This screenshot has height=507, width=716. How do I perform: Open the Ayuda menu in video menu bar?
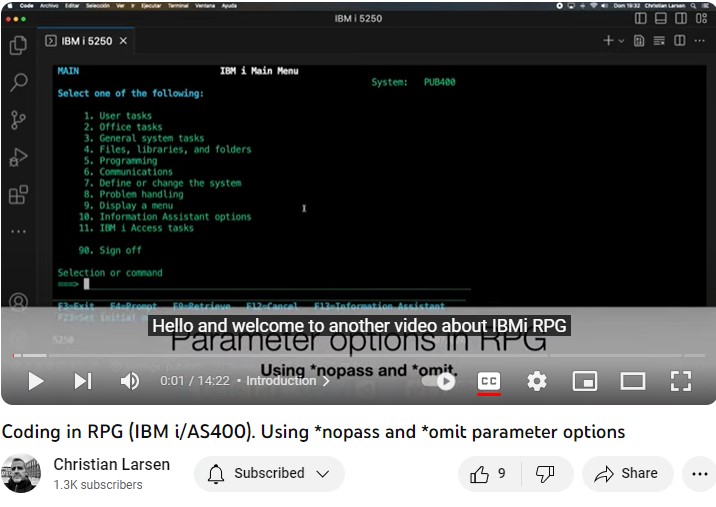coord(229,6)
